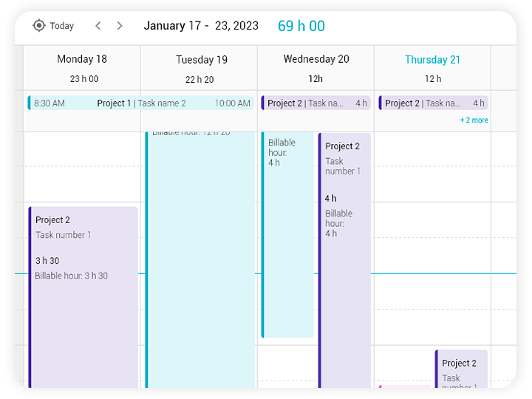Open Wednesday's cyan Billable hour 4 h block
This screenshot has height=399, width=532.
287,235
